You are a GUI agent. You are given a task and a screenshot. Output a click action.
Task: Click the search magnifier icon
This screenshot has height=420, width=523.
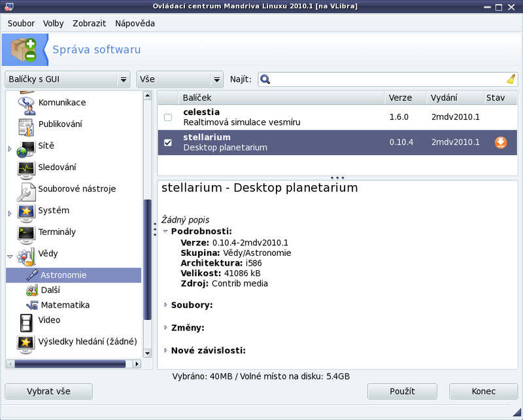click(265, 79)
